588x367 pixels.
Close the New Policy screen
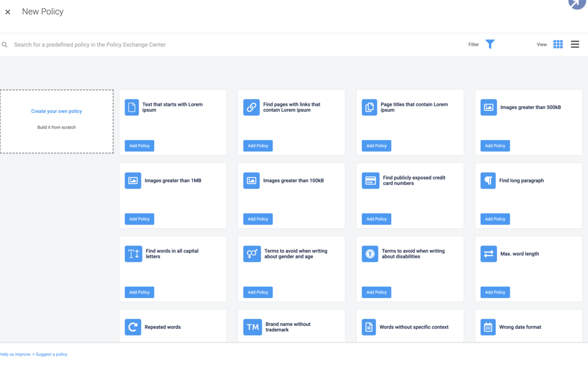tap(8, 11)
